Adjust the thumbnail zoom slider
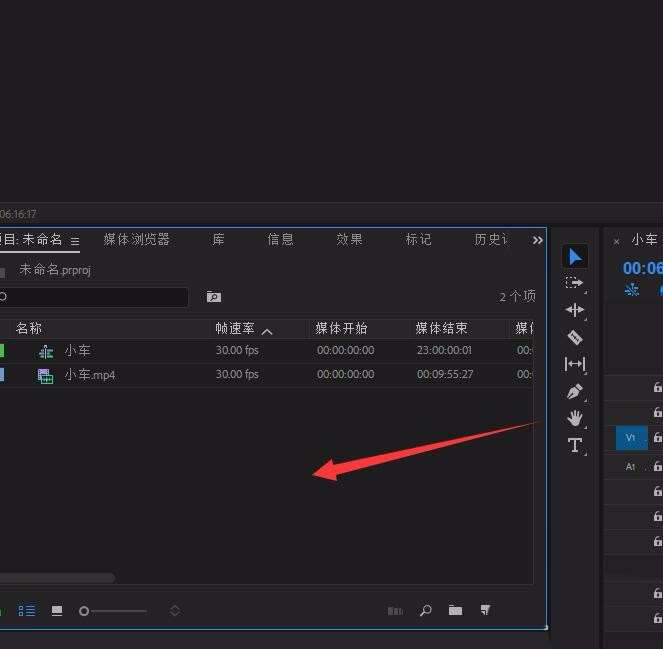This screenshot has height=649, width=663. 112,611
